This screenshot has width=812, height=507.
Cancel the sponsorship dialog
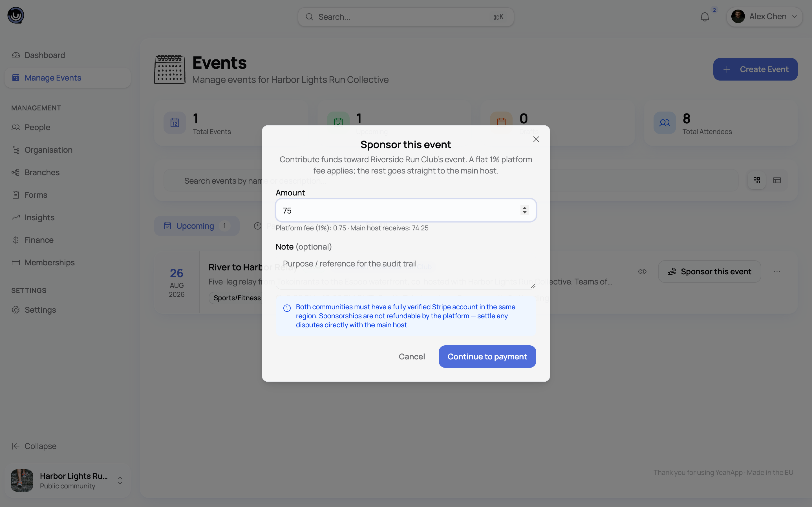pos(412,356)
